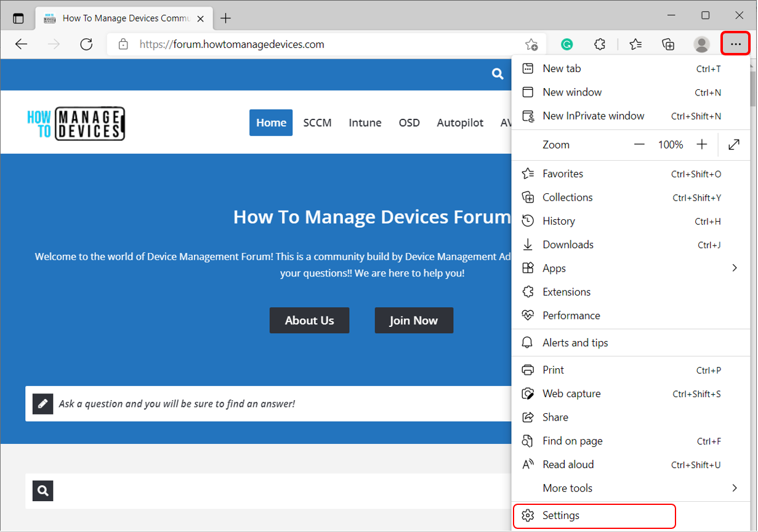Enter full screen from Zoom row
The height and width of the screenshot is (532, 758).
click(733, 145)
